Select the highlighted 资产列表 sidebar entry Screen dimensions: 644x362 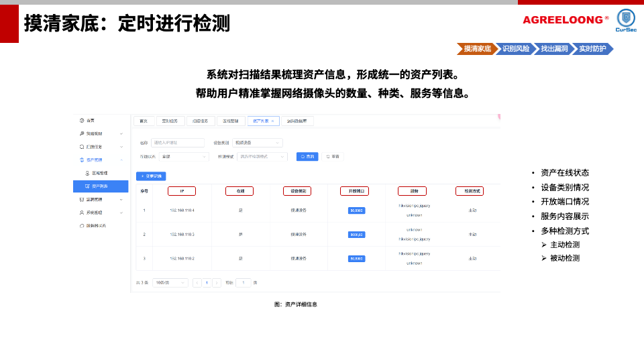pyautogui.click(x=101, y=186)
